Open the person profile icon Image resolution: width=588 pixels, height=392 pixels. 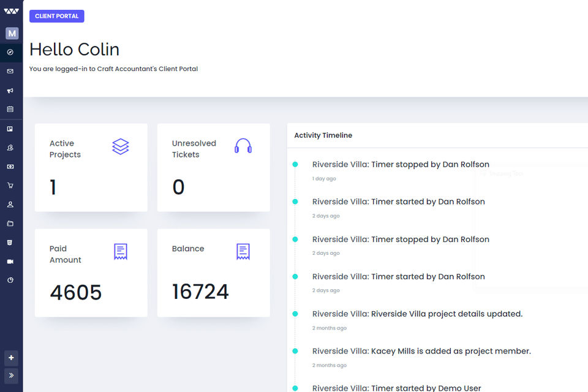click(x=10, y=205)
